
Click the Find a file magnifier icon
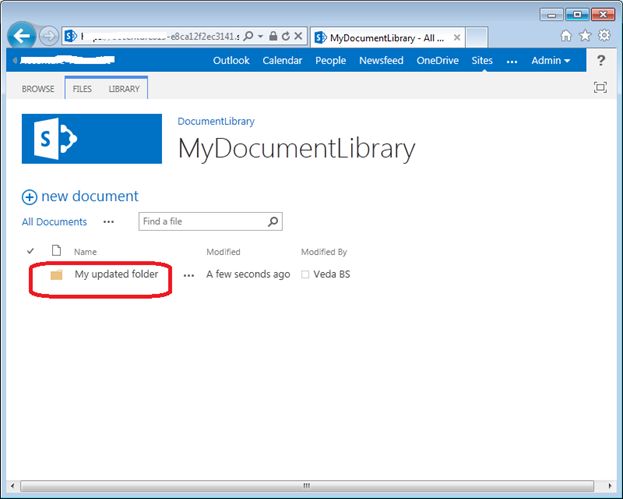click(x=273, y=221)
